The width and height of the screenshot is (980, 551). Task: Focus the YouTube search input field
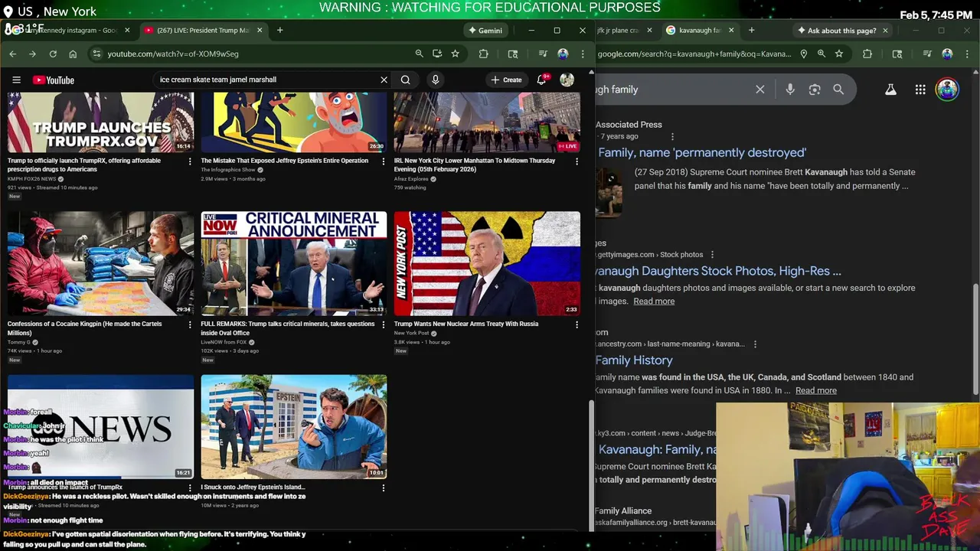pyautogui.click(x=268, y=80)
